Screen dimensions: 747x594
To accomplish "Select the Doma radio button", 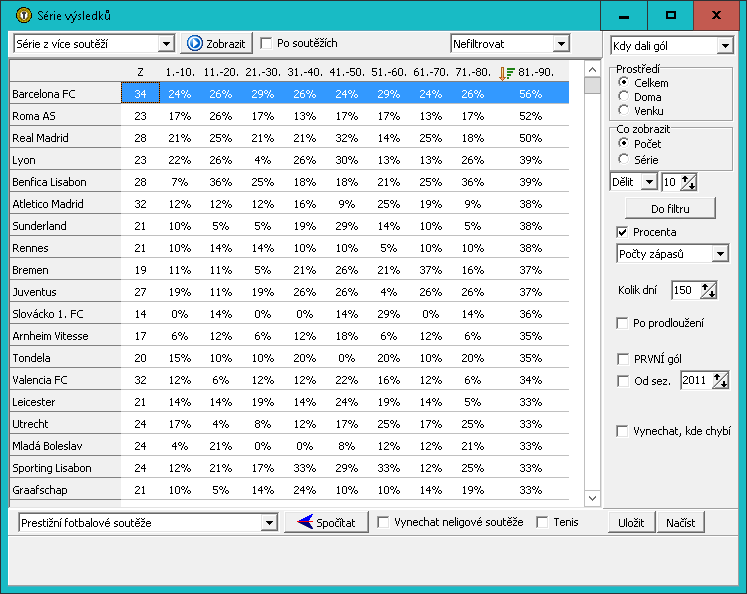I will (x=623, y=96).
